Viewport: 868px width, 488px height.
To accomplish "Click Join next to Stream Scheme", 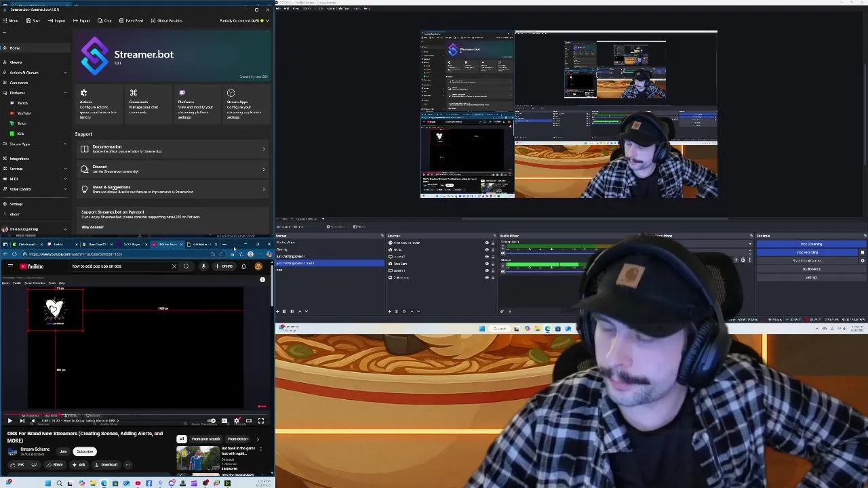I will click(x=63, y=451).
